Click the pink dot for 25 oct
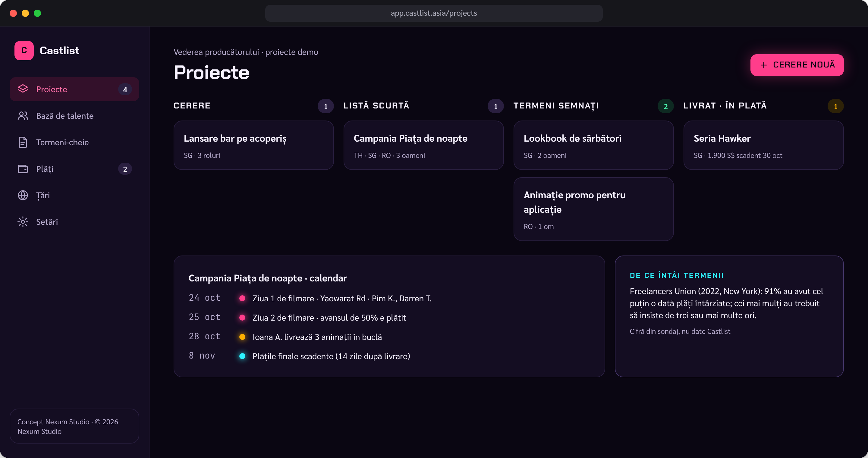This screenshot has height=458, width=868. coord(242,318)
